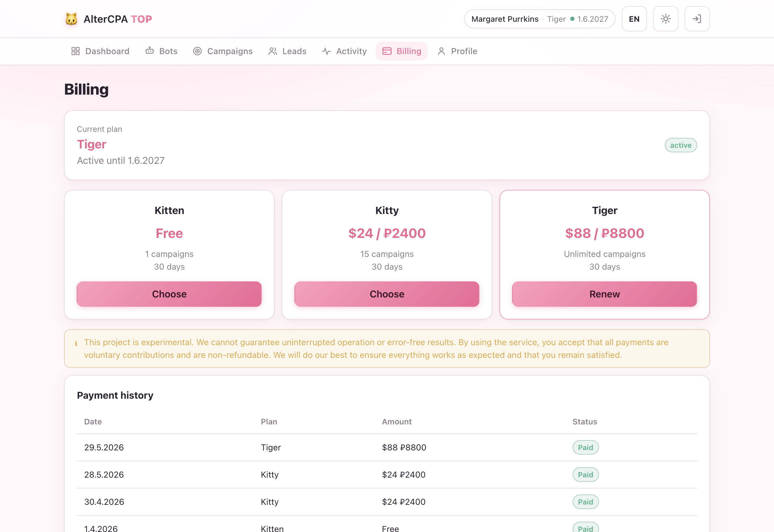This screenshot has height=532, width=774.
Task: Click the info icon in warning notice
Action: pyautogui.click(x=76, y=343)
